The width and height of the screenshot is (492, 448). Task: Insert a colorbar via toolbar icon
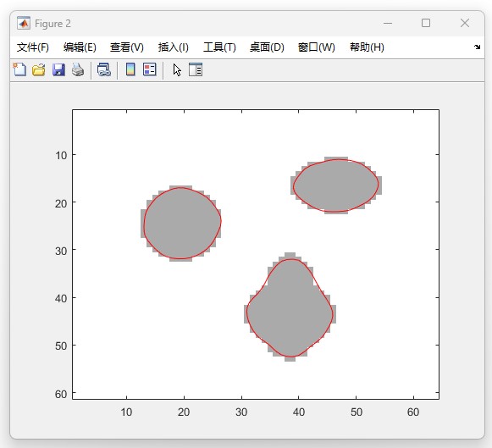pyautogui.click(x=130, y=69)
